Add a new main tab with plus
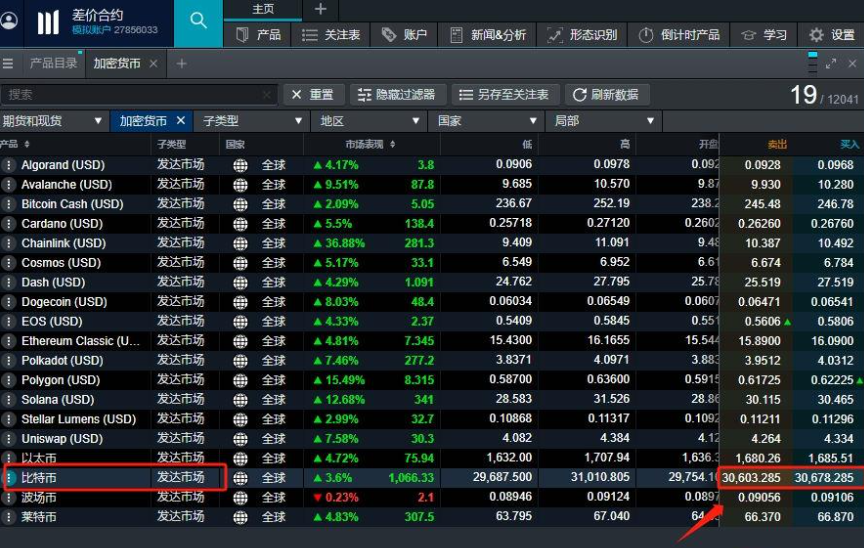The height and width of the screenshot is (548, 864). pyautogui.click(x=320, y=9)
